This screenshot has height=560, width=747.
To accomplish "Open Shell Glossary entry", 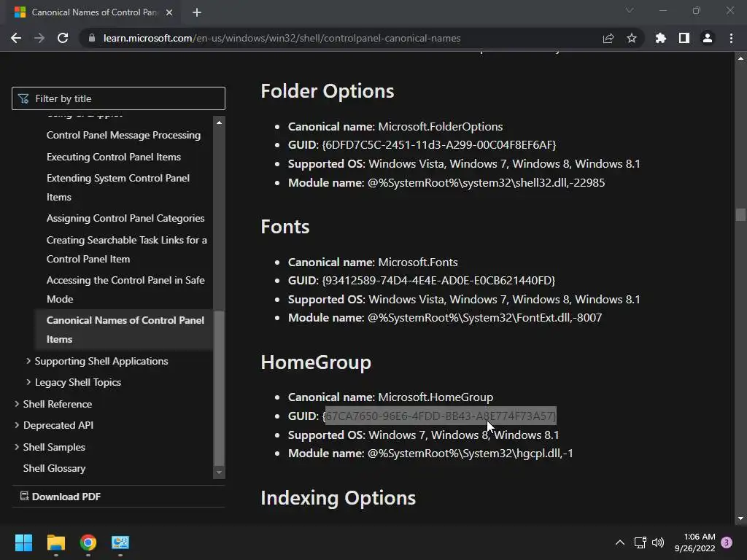I will tap(54, 469).
